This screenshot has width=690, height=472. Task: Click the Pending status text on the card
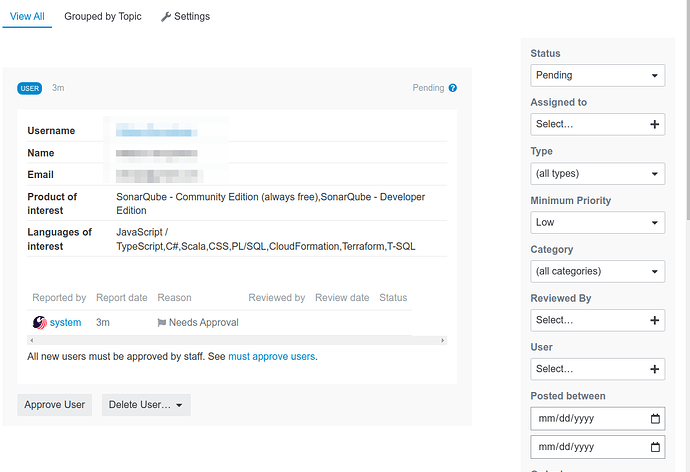pyautogui.click(x=428, y=88)
